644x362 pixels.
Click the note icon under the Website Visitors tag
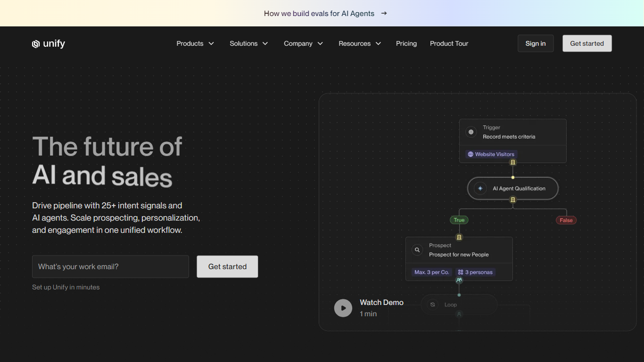513,162
